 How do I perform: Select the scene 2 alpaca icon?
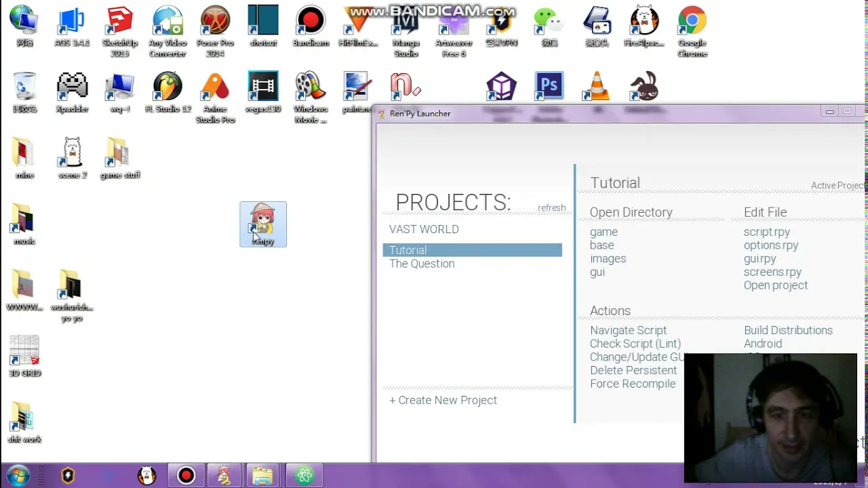pos(72,159)
